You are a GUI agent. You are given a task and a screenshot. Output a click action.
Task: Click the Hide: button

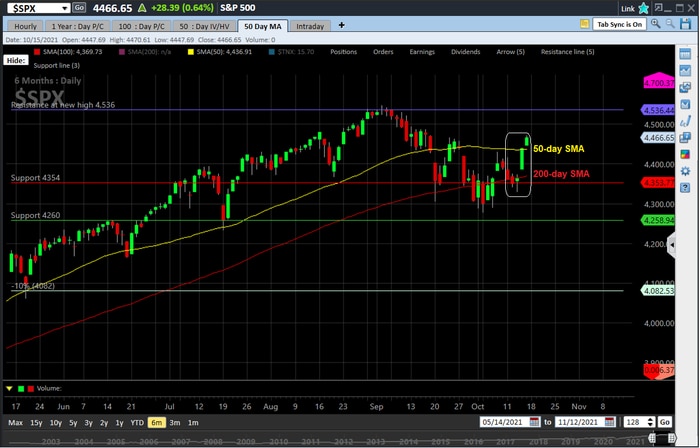(x=16, y=60)
